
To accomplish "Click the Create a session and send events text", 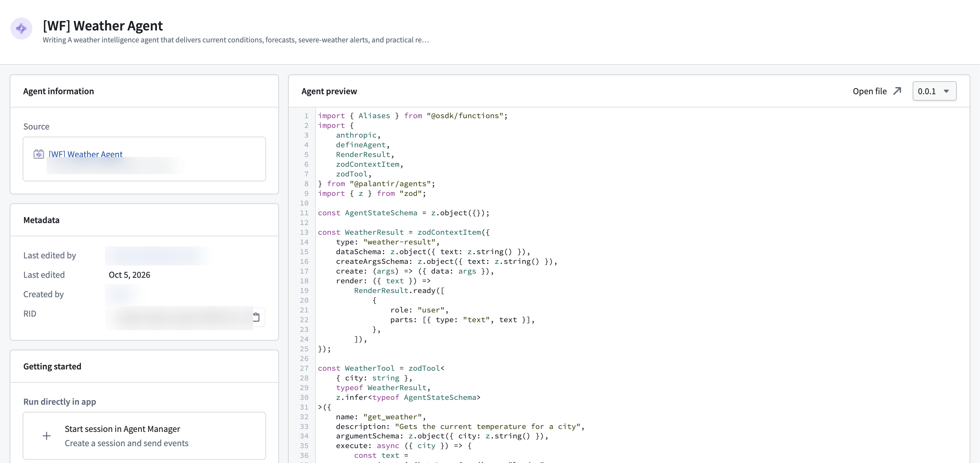I will (126, 443).
